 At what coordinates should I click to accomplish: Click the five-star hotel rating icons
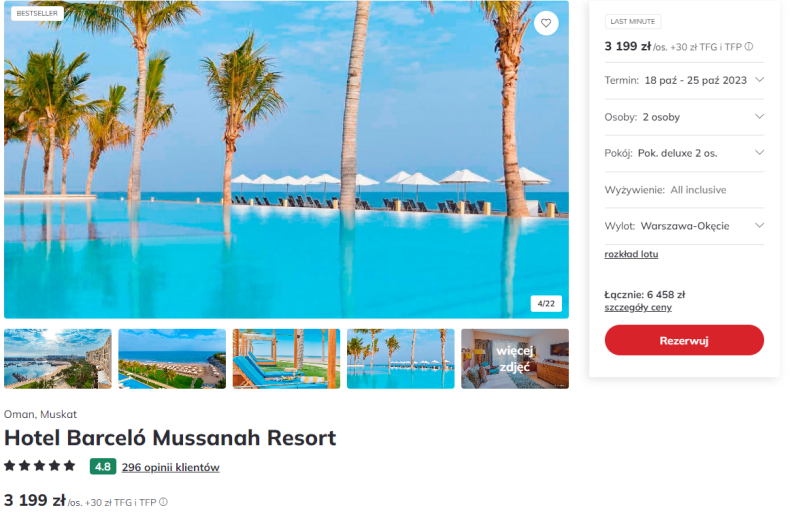[40, 466]
